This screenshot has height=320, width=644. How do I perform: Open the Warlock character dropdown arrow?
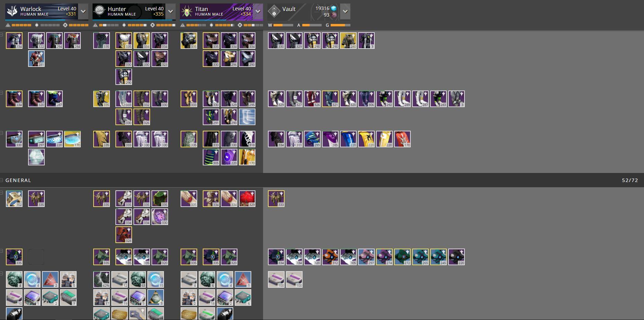tap(83, 11)
